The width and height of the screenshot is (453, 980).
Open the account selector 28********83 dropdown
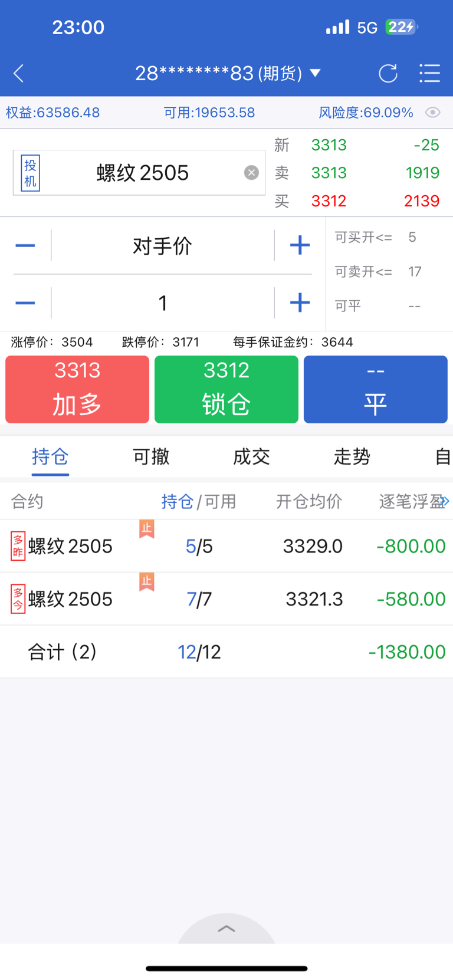tap(228, 73)
